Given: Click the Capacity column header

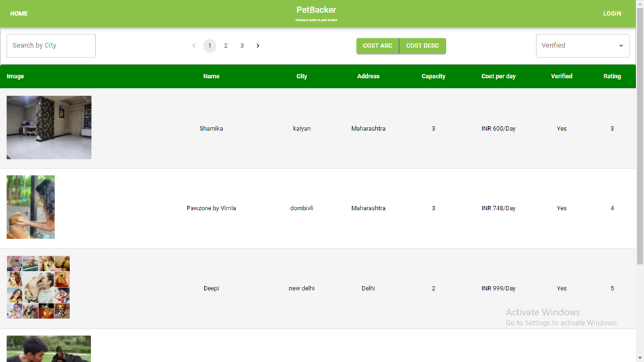Looking at the screenshot, I should (x=433, y=77).
